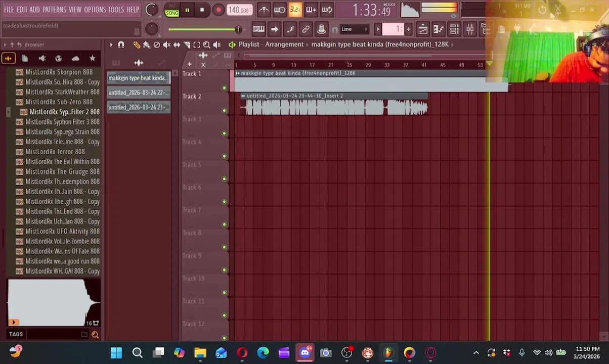This screenshot has width=609, height=364.
Task: Open the metronome button
Action: click(x=264, y=10)
